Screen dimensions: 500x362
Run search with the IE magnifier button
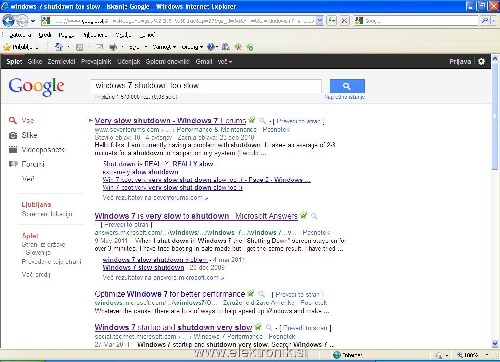pyautogui.click(x=484, y=21)
